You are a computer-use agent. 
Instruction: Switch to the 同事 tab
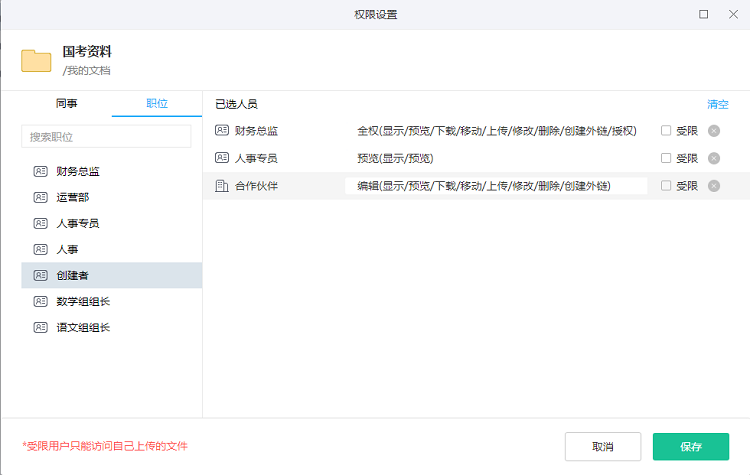[66, 103]
